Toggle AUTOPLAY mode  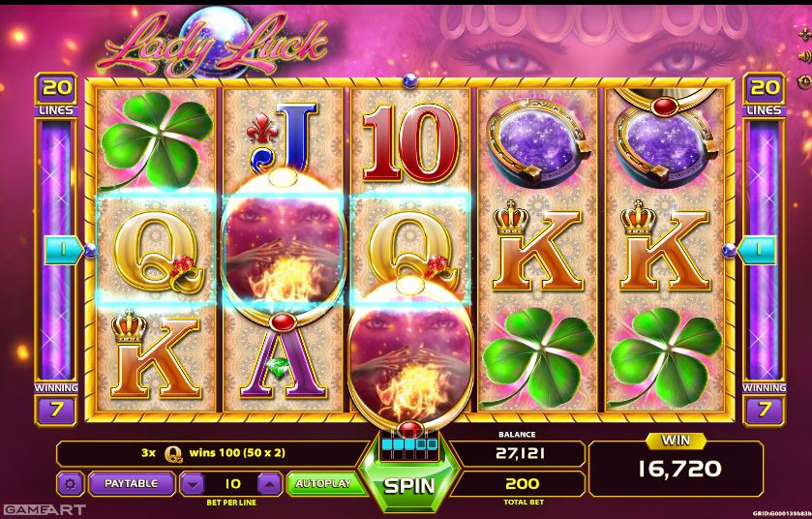pos(323,484)
